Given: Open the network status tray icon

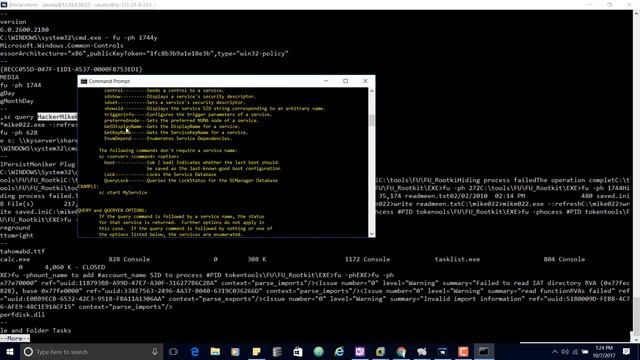Looking at the screenshot, I should pyautogui.click(x=575, y=352).
